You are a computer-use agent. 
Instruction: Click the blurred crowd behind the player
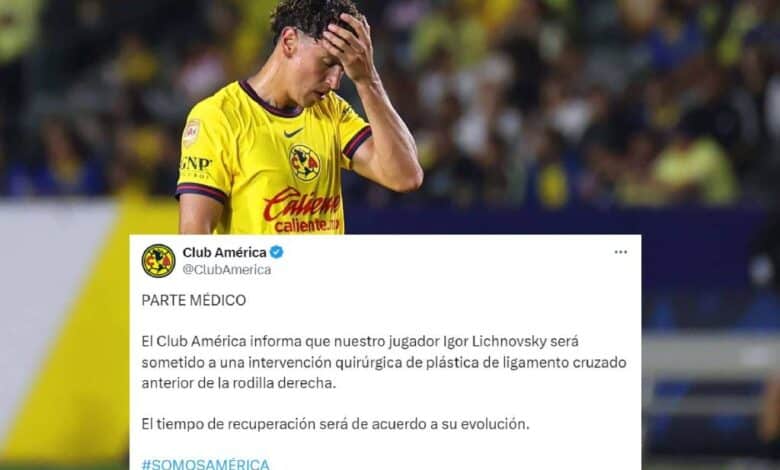coord(572,99)
